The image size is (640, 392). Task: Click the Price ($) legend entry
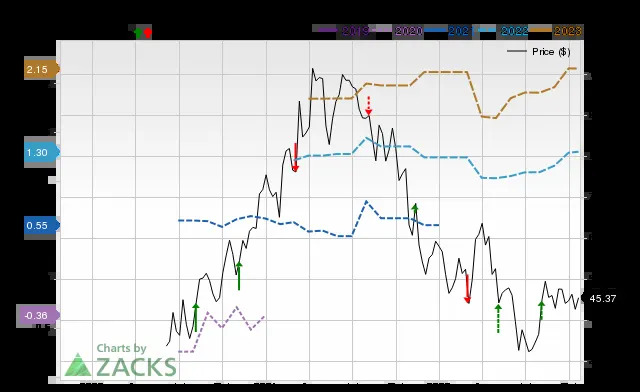click(539, 51)
